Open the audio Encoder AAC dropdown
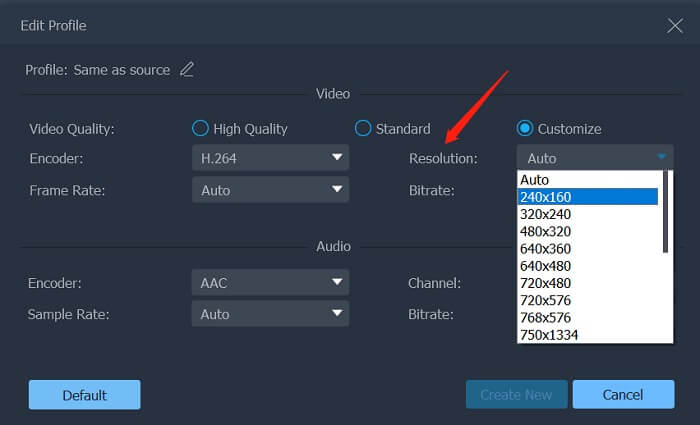The image size is (700, 425). pos(271,282)
